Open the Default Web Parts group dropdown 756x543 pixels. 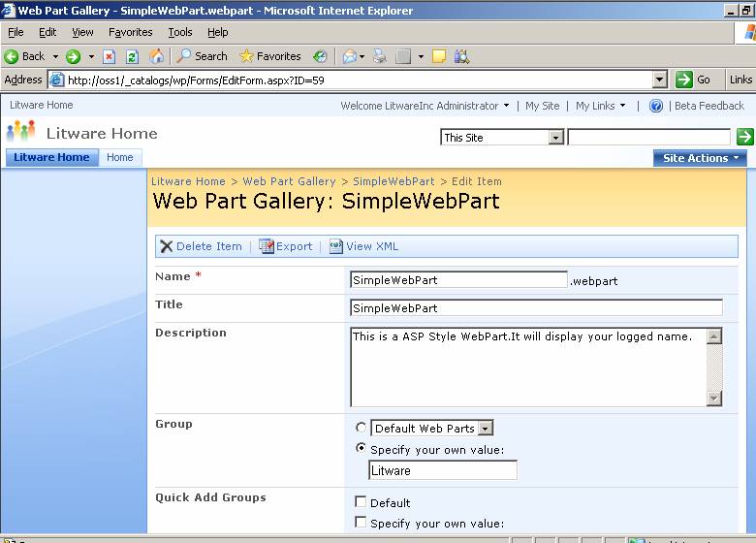tap(486, 429)
